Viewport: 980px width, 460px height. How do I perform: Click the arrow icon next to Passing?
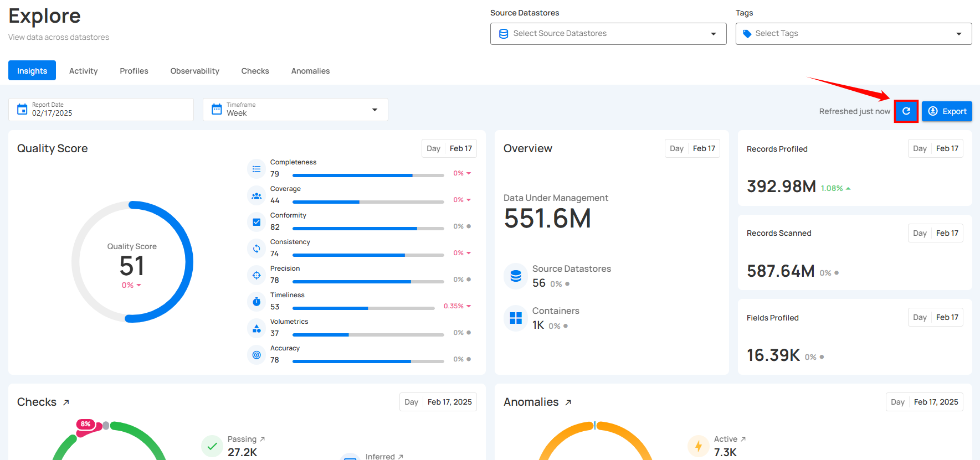tap(263, 439)
